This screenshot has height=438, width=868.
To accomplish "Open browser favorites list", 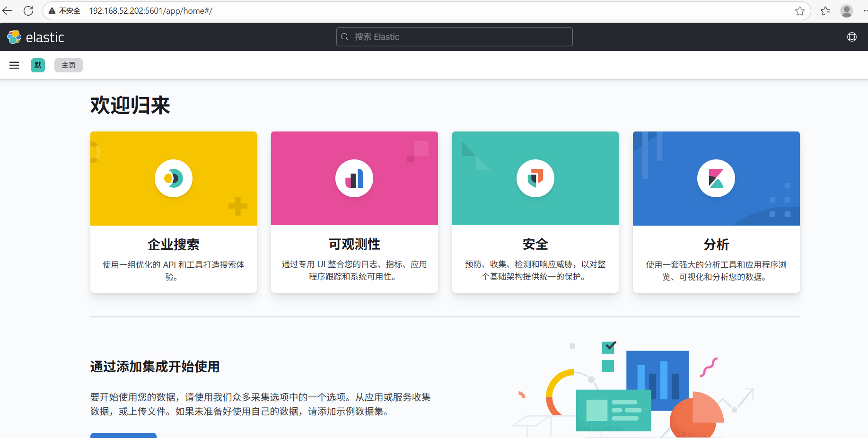I will tap(825, 11).
